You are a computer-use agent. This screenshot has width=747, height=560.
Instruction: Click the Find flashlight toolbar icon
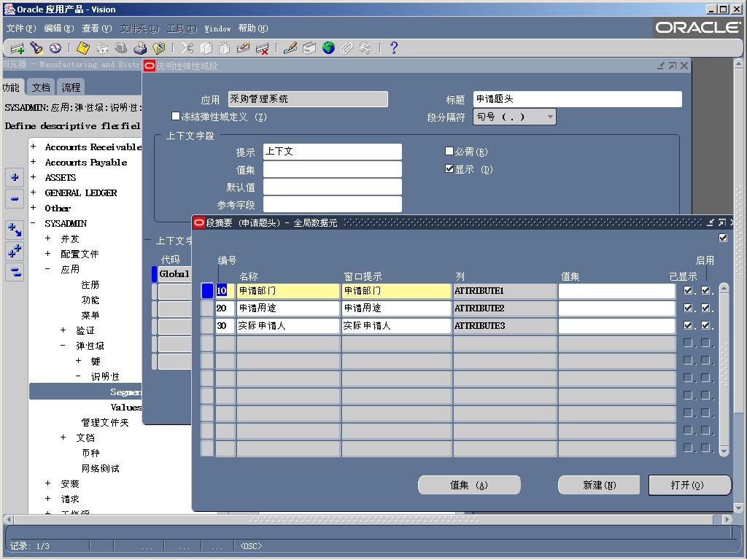point(36,48)
